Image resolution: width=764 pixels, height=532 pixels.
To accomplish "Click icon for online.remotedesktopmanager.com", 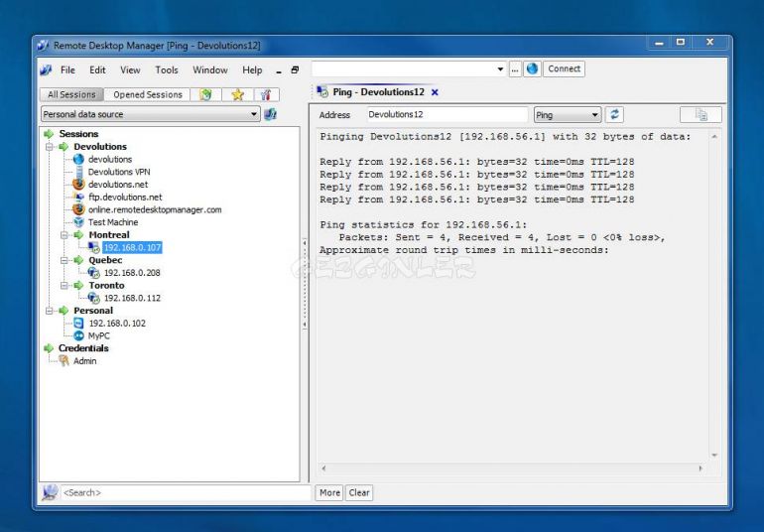I will point(78,209).
